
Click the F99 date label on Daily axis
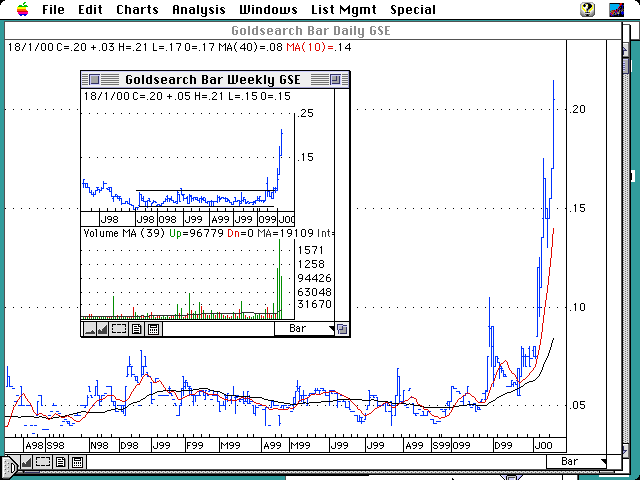pyautogui.click(x=195, y=445)
